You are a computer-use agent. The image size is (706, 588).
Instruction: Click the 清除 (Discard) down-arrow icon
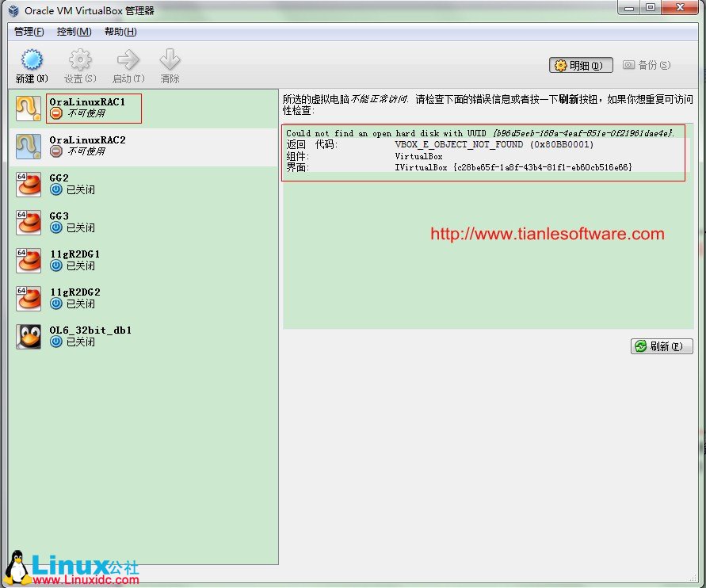pos(170,61)
